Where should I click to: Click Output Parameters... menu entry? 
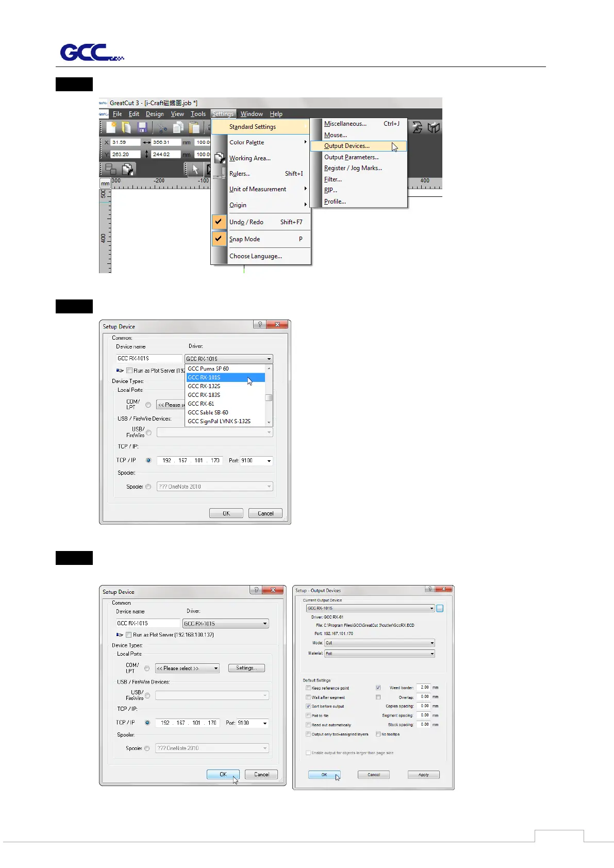[x=359, y=157]
